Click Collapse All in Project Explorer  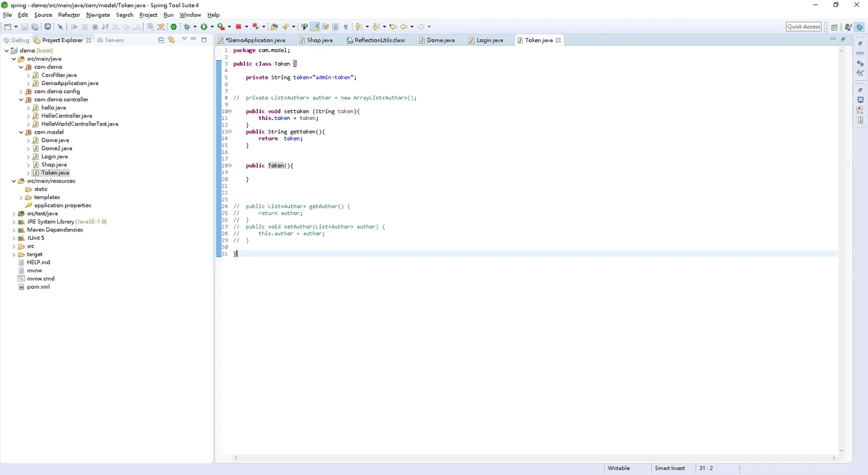[161, 40]
